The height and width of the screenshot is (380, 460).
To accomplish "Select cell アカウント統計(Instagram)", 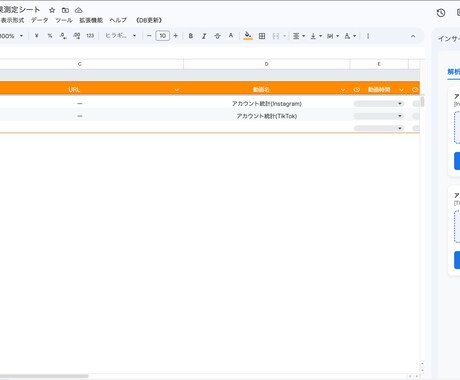I will click(267, 104).
